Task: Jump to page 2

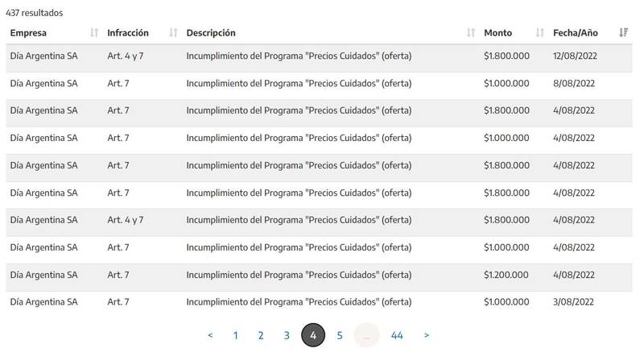Action: coord(261,335)
